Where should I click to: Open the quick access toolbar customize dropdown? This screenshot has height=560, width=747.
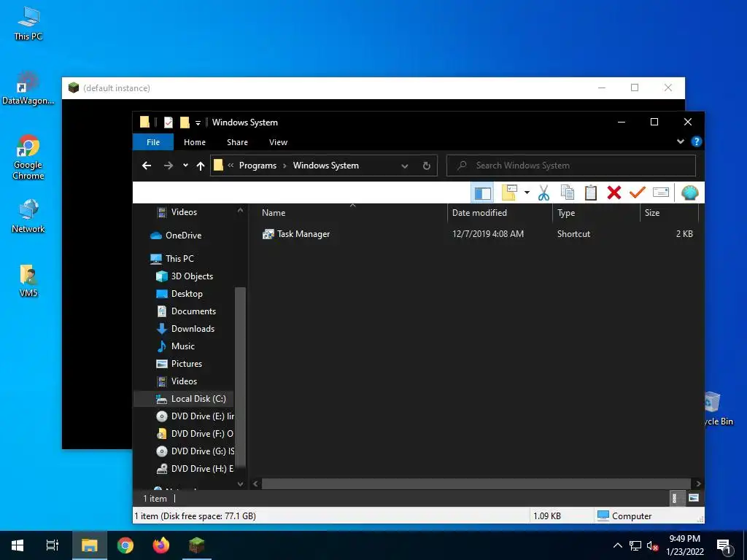pyautogui.click(x=198, y=122)
